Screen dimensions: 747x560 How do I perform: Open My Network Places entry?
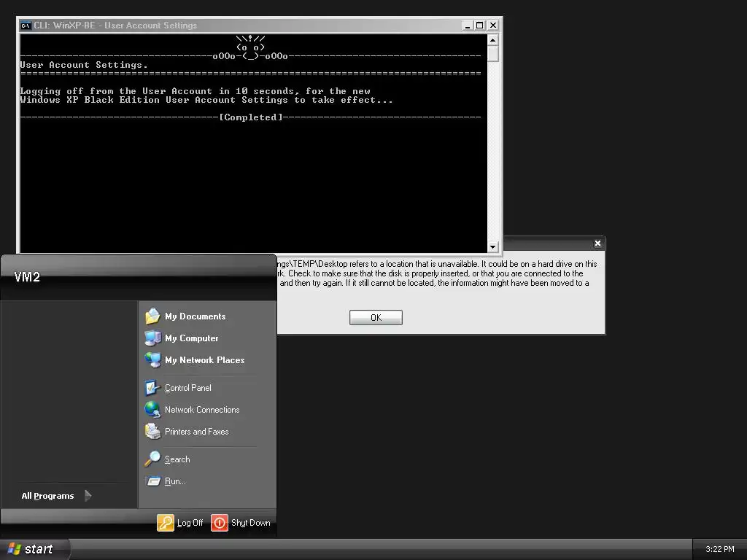pos(204,360)
